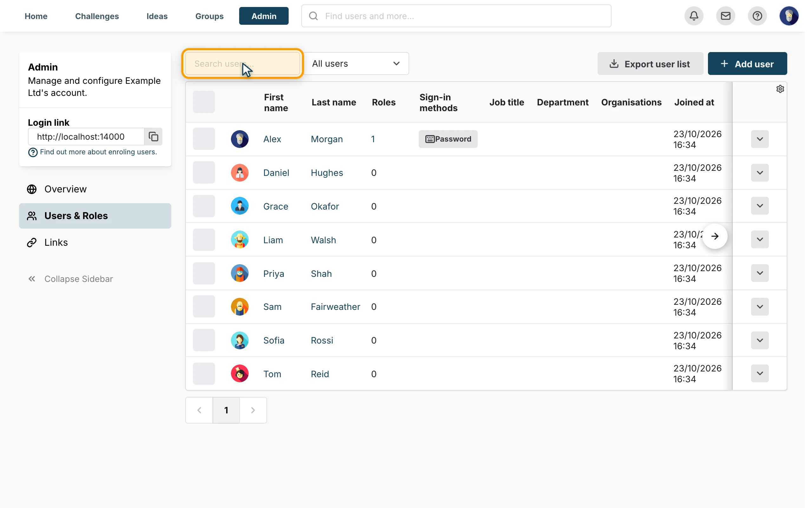Image resolution: width=812 pixels, height=508 pixels.
Task: Click Export user list button
Action: (x=650, y=63)
